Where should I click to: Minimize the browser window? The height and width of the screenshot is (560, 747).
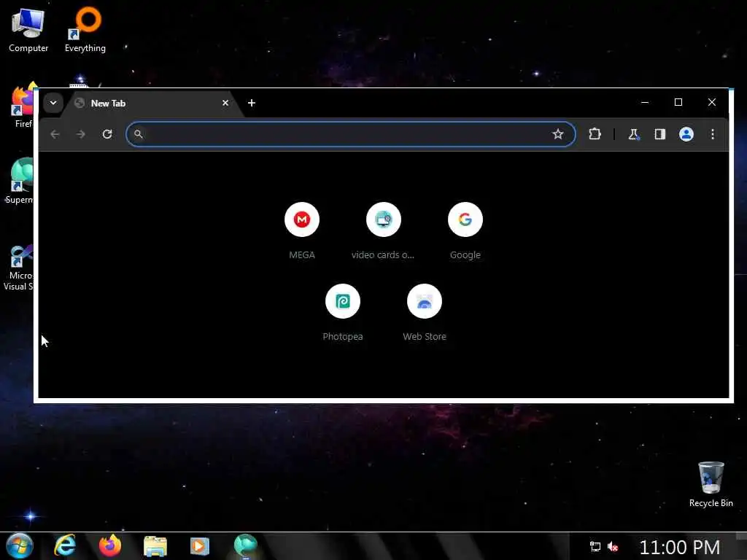645,102
